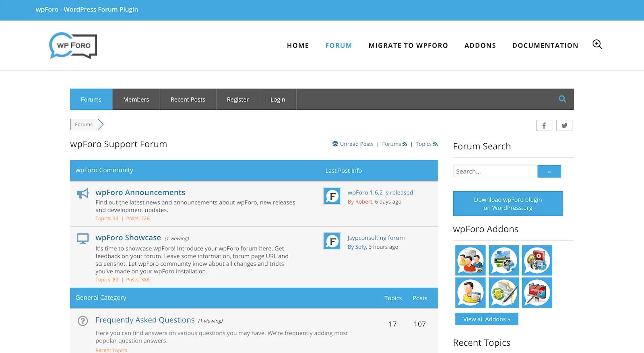Click the 'wpForo Support Forum' heading
Screen dimensions: 644x353
[x=119, y=144]
